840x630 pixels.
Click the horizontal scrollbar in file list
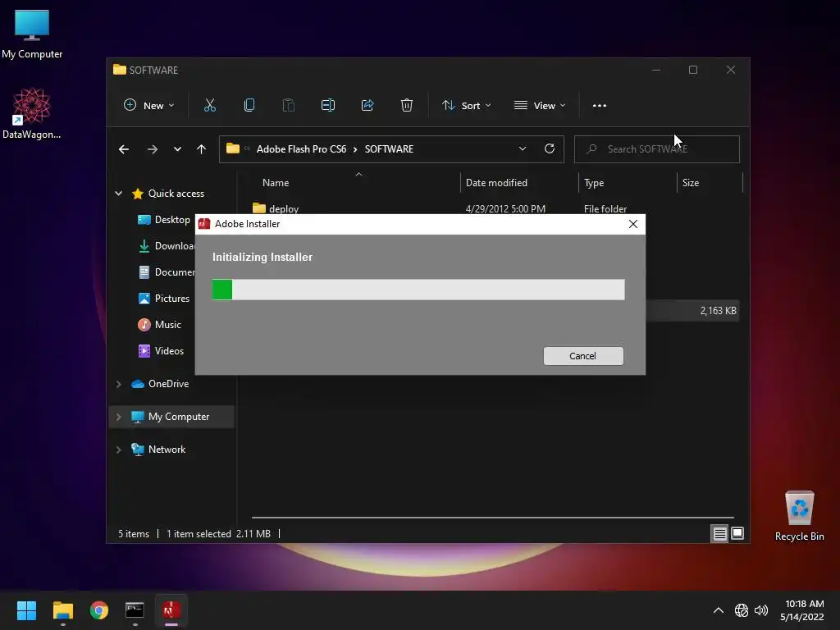pyautogui.click(x=492, y=518)
